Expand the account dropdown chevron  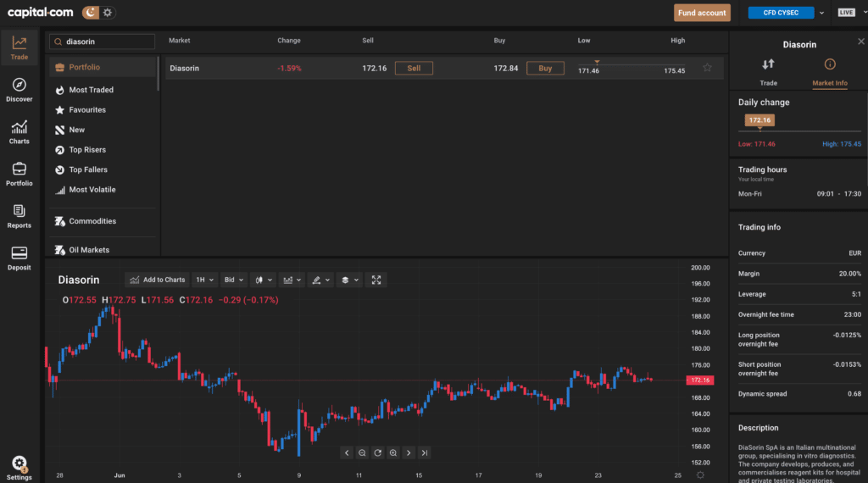coord(821,13)
